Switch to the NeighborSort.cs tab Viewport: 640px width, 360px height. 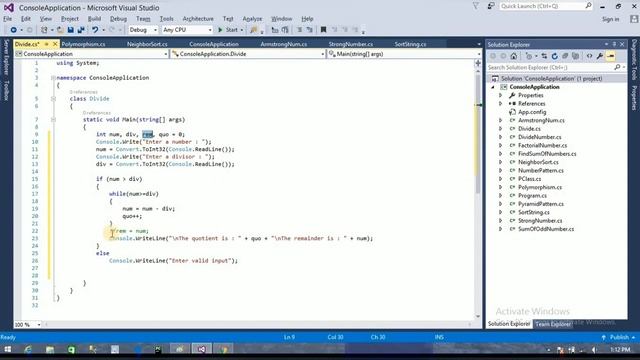tap(147, 44)
